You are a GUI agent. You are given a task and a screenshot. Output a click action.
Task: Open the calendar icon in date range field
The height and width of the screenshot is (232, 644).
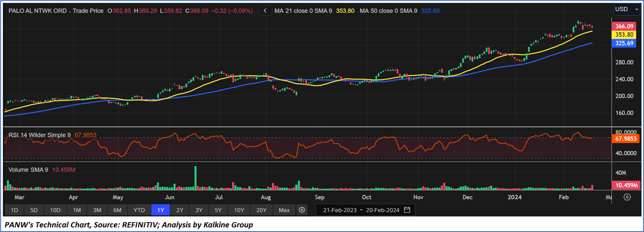pos(407,210)
